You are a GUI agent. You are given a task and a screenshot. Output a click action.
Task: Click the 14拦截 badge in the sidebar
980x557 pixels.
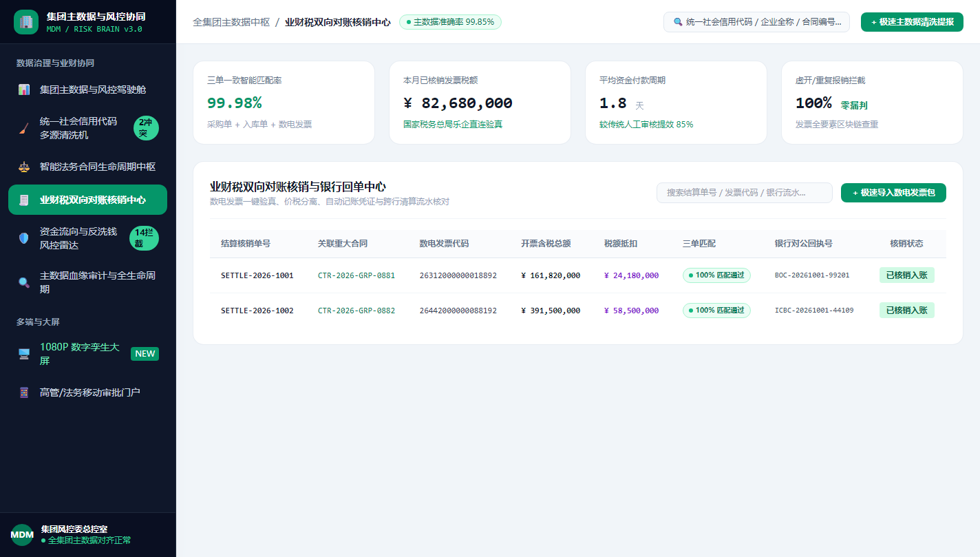click(144, 238)
